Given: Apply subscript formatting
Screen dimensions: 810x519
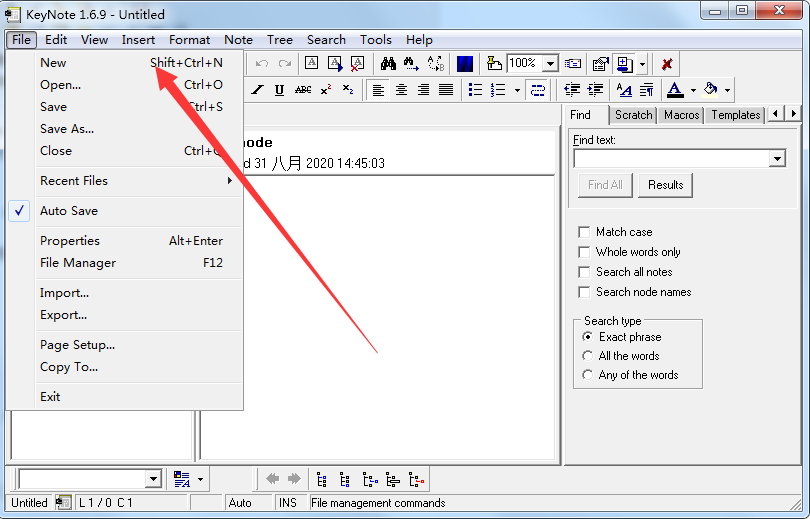Looking at the screenshot, I should [348, 90].
